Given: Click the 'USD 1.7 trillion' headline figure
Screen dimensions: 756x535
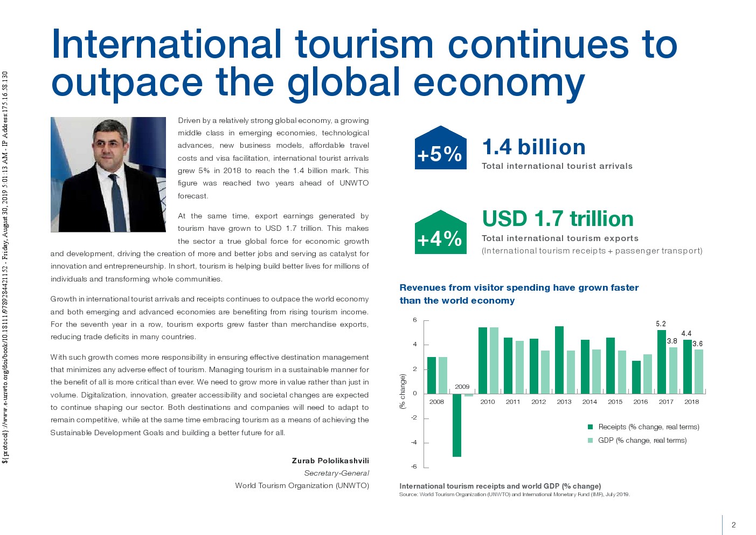Looking at the screenshot, I should (558, 219).
